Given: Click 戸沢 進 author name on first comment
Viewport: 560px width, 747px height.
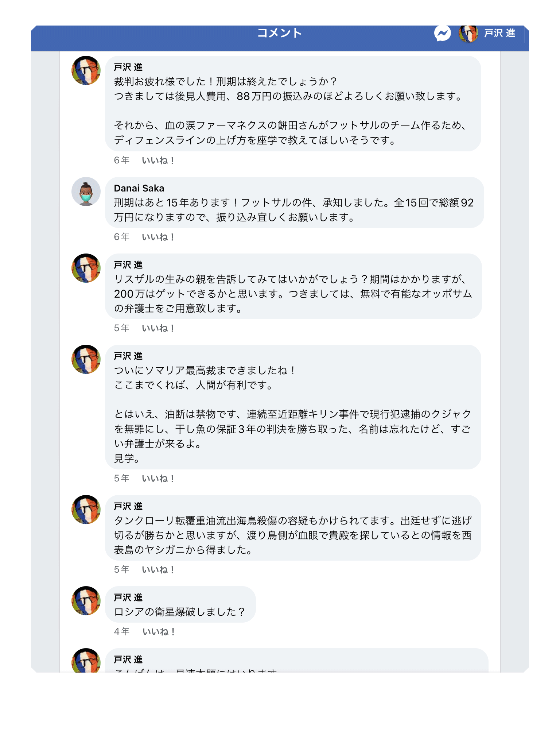Looking at the screenshot, I should [x=128, y=67].
